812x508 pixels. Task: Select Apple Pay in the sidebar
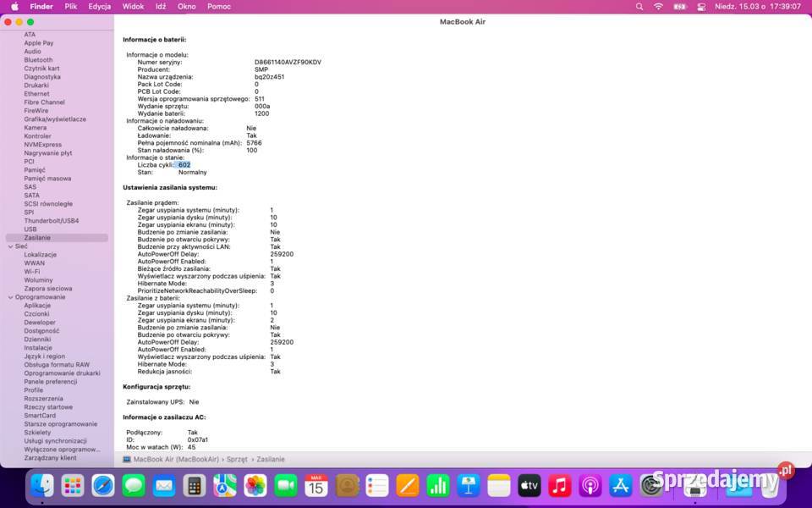point(38,43)
